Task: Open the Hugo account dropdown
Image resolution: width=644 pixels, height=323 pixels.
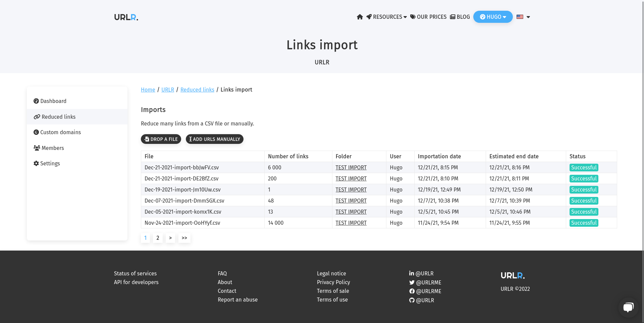Action: [x=493, y=17]
